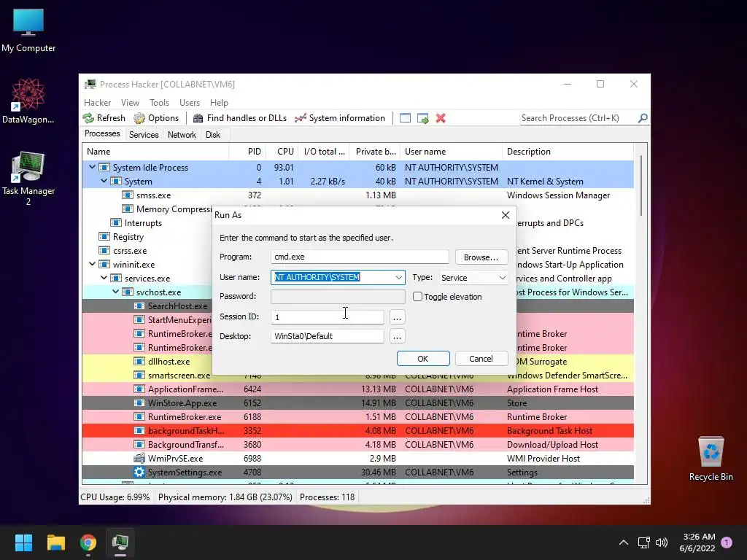Collapse the wininit.exe node
The width and height of the screenshot is (747, 560).
[x=93, y=264]
